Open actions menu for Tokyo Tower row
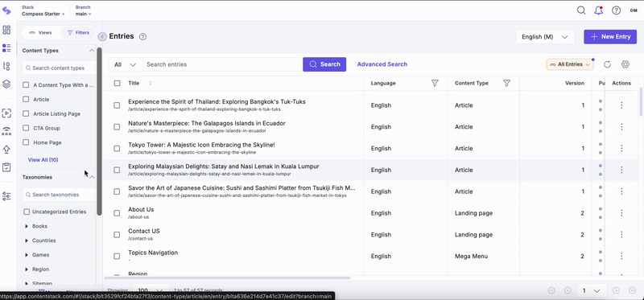 tap(621, 148)
